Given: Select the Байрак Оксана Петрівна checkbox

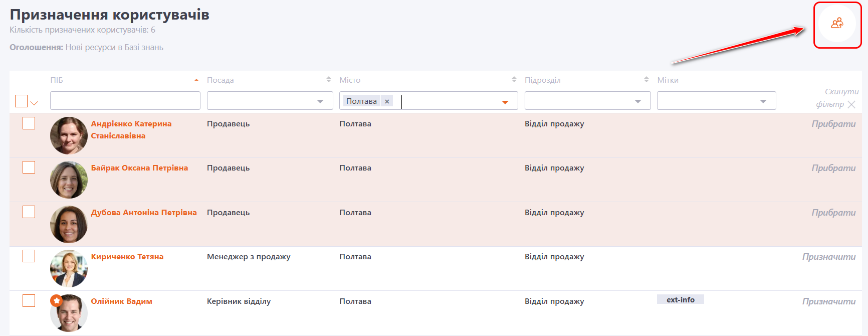Looking at the screenshot, I should (29, 167).
